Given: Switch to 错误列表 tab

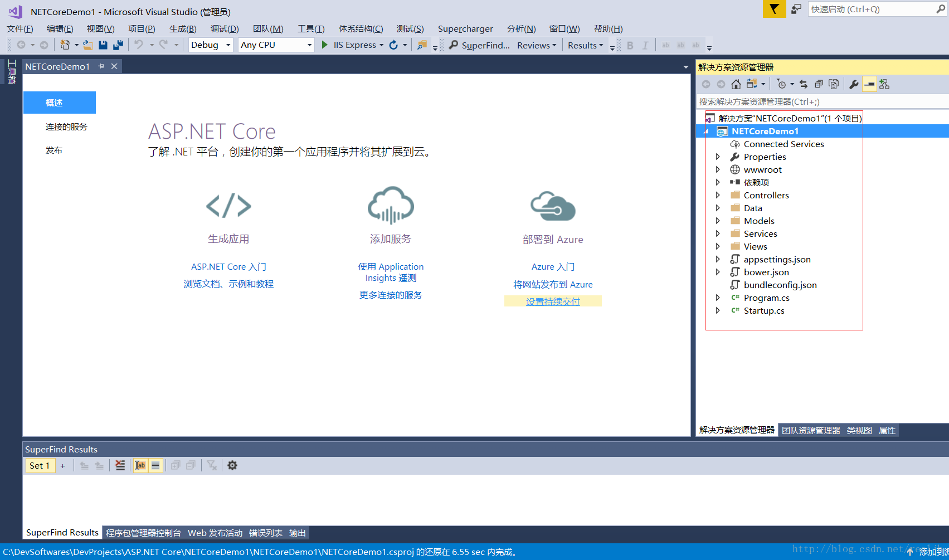Looking at the screenshot, I should coord(266,533).
